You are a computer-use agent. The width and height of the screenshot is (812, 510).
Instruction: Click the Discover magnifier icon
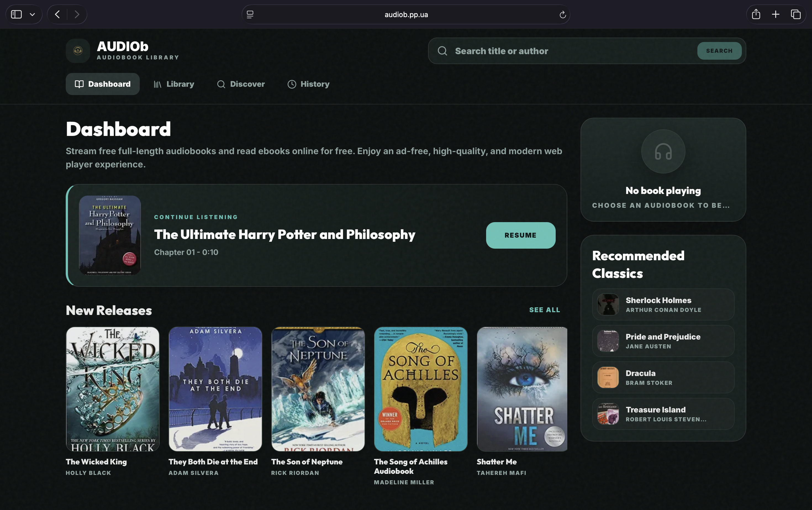(221, 84)
